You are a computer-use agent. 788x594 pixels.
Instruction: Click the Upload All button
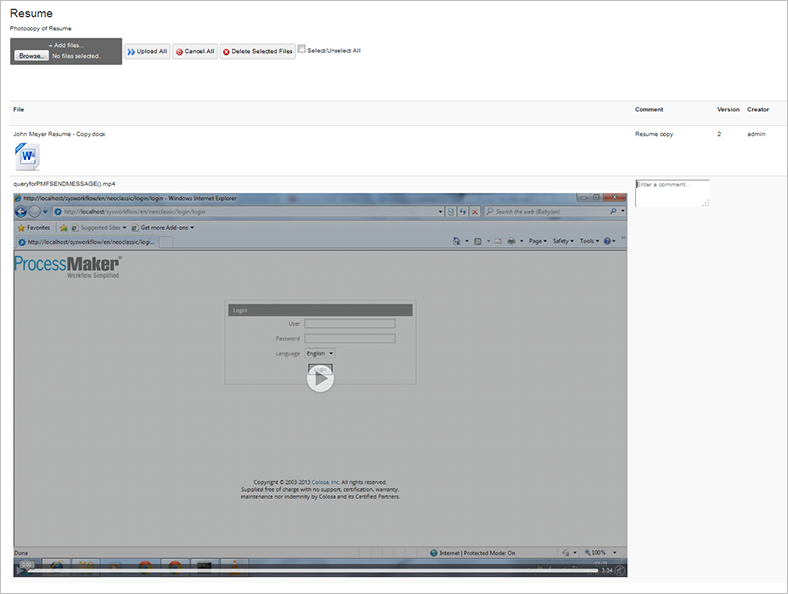pos(147,51)
